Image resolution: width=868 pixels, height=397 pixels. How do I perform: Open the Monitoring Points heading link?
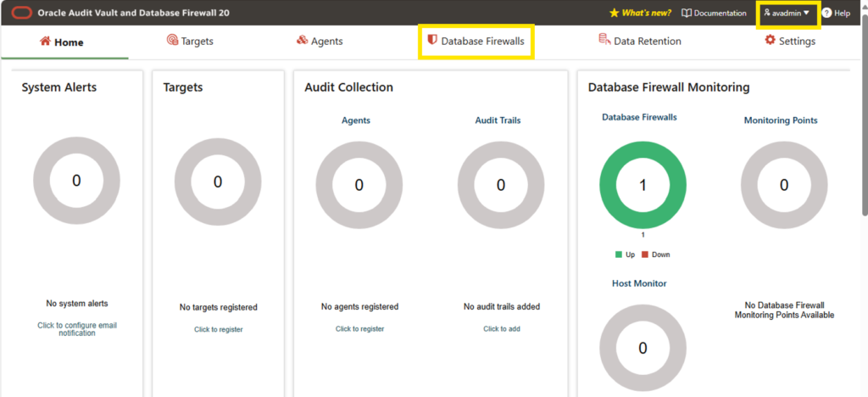tap(781, 120)
